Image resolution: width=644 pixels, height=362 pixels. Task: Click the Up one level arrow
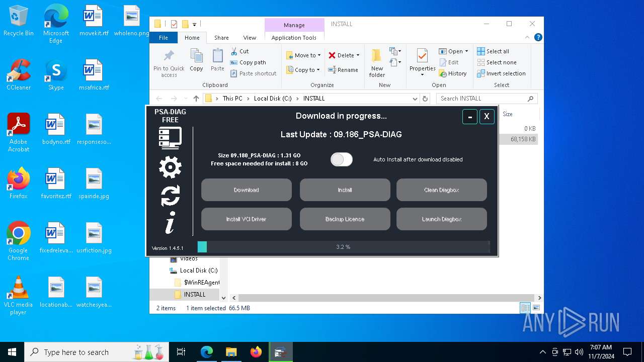pyautogui.click(x=196, y=99)
